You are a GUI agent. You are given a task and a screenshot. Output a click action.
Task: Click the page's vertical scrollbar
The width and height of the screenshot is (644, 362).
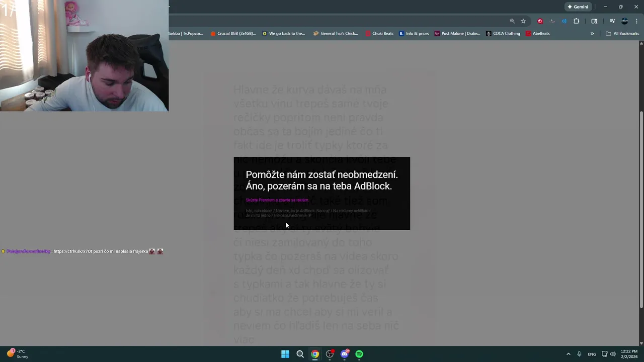click(x=641, y=209)
